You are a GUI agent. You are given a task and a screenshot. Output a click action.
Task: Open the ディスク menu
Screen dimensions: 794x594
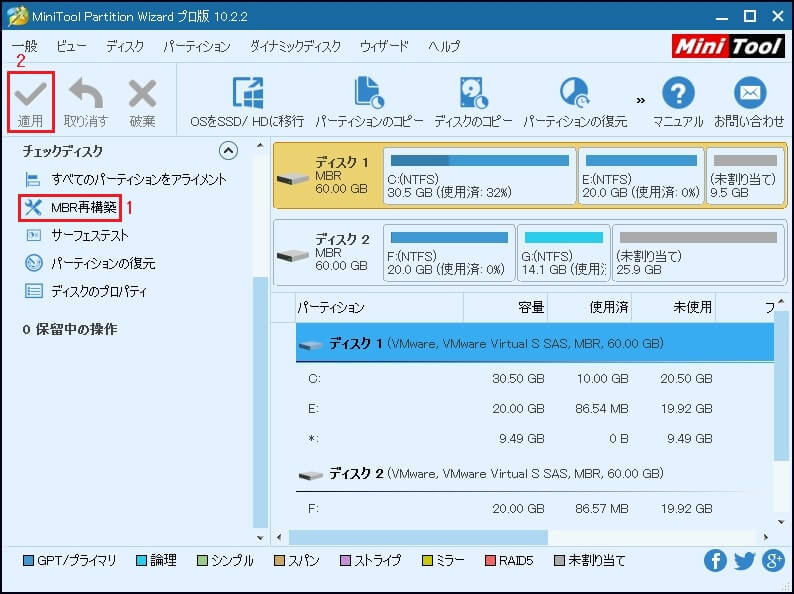point(125,47)
